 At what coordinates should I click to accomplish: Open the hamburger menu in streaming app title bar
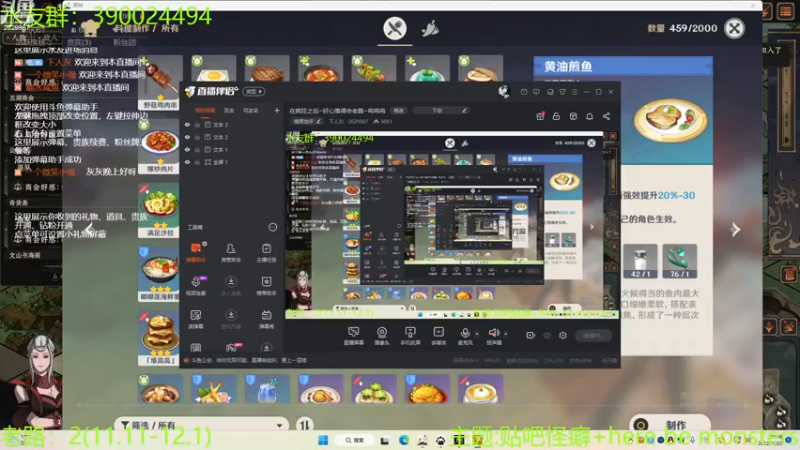point(574,92)
